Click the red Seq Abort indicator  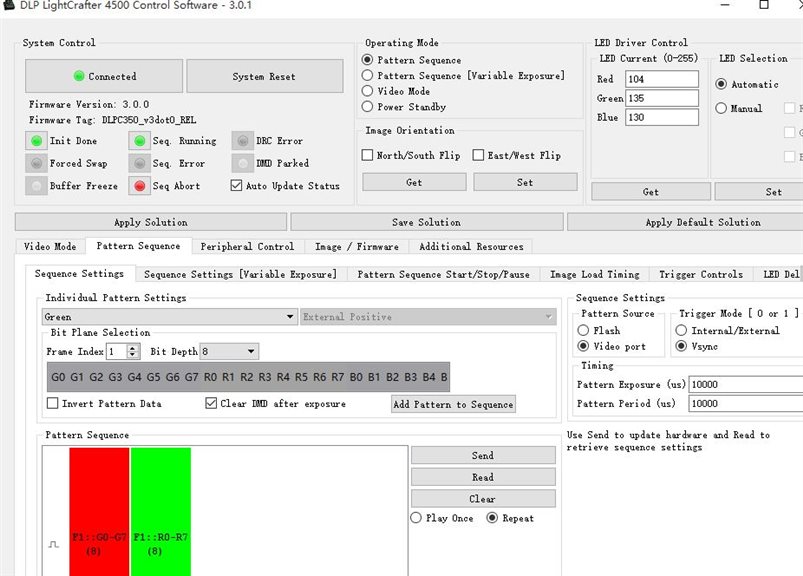139,186
